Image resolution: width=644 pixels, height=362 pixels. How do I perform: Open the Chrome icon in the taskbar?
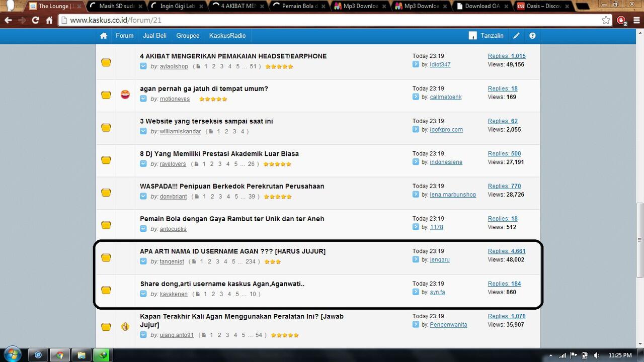pyautogui.click(x=60, y=354)
